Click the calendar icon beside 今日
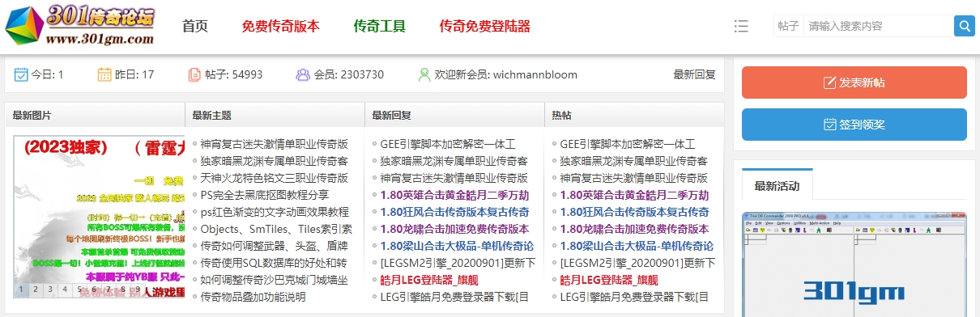 [x=21, y=74]
